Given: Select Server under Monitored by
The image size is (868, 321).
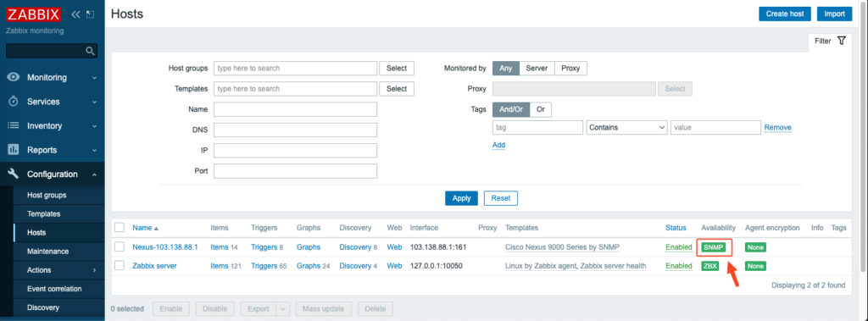Looking at the screenshot, I should click(537, 68).
